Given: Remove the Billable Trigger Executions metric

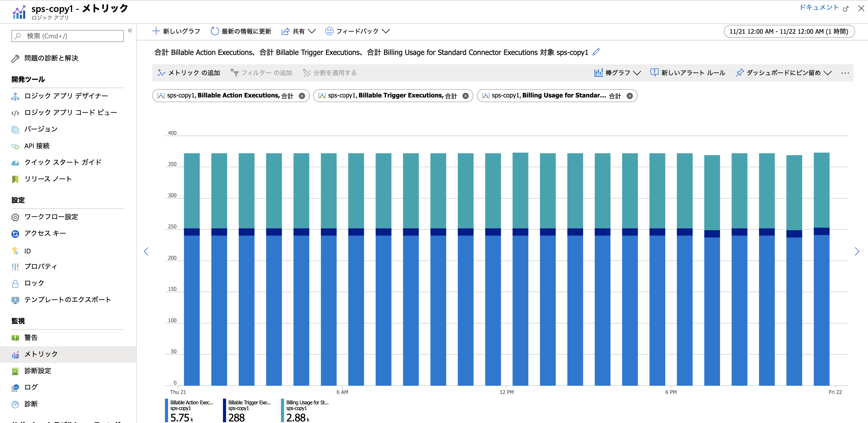Looking at the screenshot, I should click(x=465, y=96).
